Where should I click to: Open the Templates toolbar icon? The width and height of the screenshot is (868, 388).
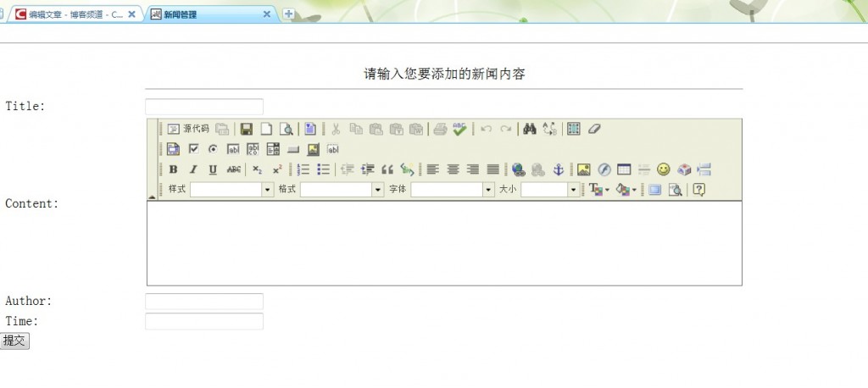(310, 129)
